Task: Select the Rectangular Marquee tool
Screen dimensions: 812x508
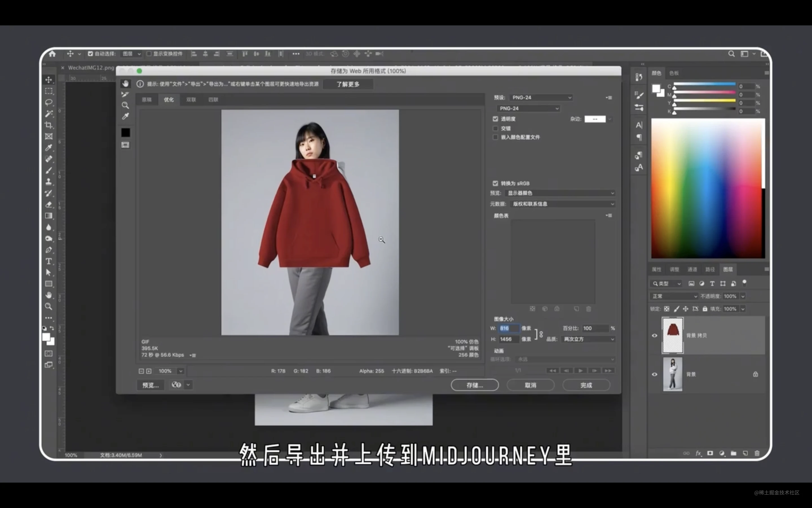Action: [x=49, y=91]
